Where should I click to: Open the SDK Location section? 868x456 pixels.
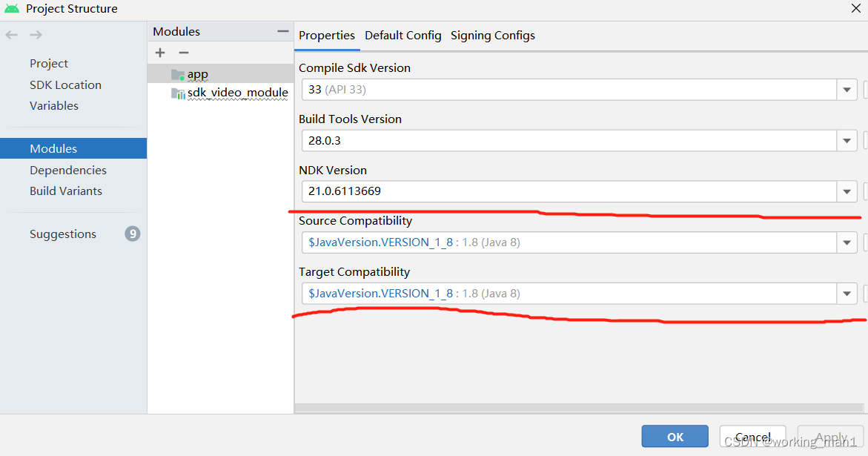65,85
